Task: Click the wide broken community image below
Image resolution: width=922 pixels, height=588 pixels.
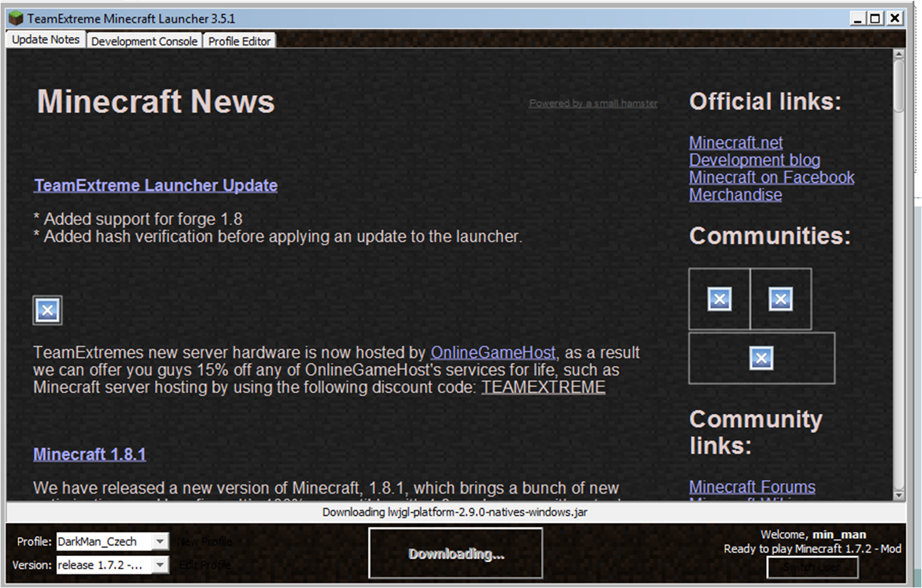Action: tap(761, 358)
